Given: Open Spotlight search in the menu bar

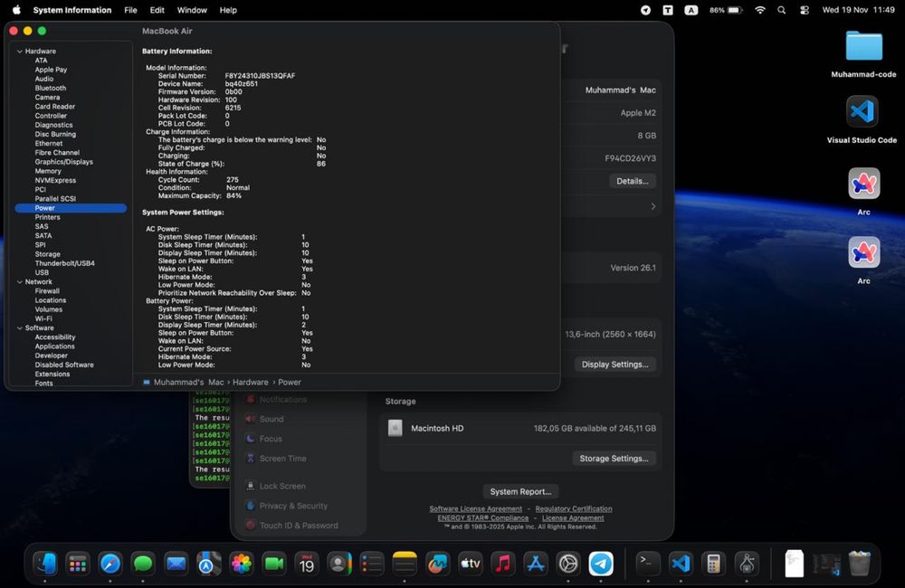Looking at the screenshot, I should pyautogui.click(x=782, y=10).
